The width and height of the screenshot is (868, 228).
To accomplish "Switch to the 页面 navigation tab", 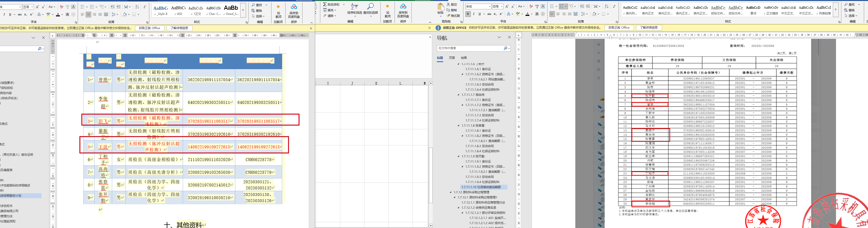I will click(x=452, y=58).
